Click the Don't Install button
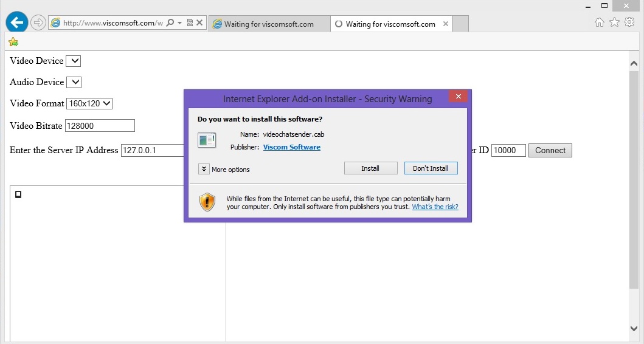The width and height of the screenshot is (644, 344). pos(431,168)
